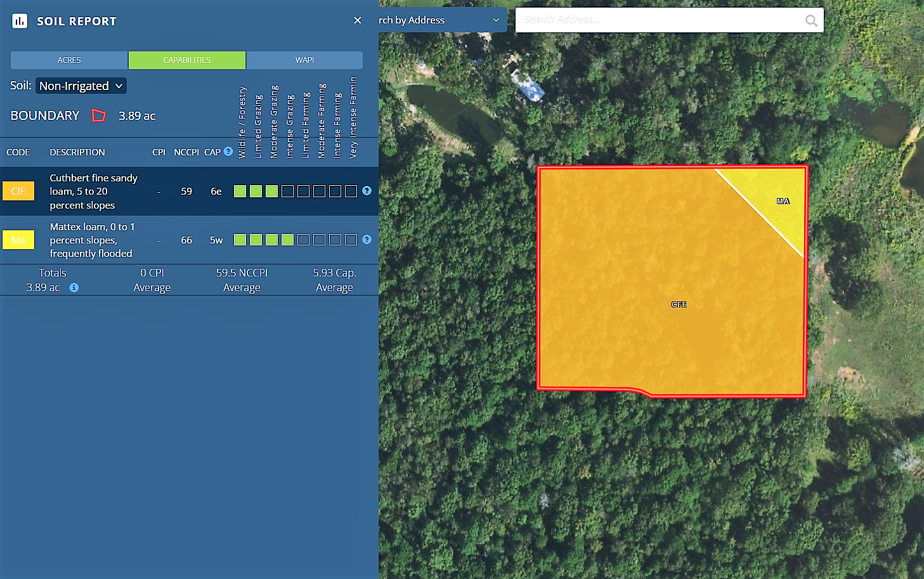The image size is (924, 579).
Task: Click help icon for Cuthbert soil row
Action: (367, 191)
